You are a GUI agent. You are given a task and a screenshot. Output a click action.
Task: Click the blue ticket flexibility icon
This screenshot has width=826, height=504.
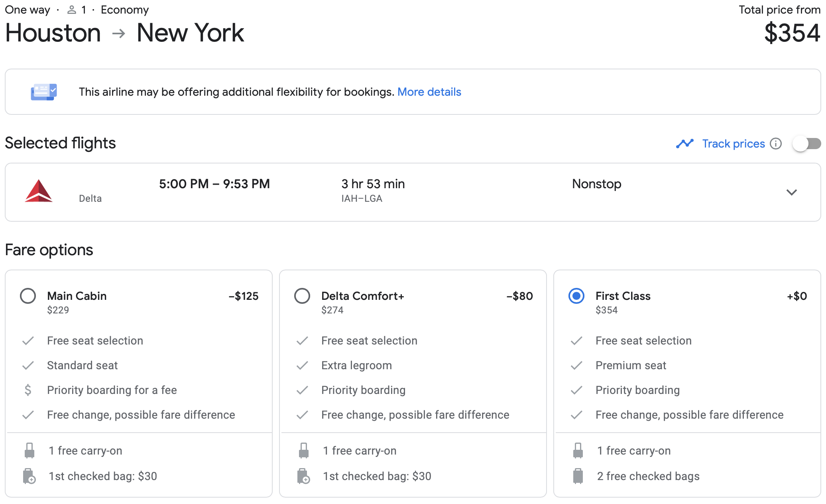(45, 92)
